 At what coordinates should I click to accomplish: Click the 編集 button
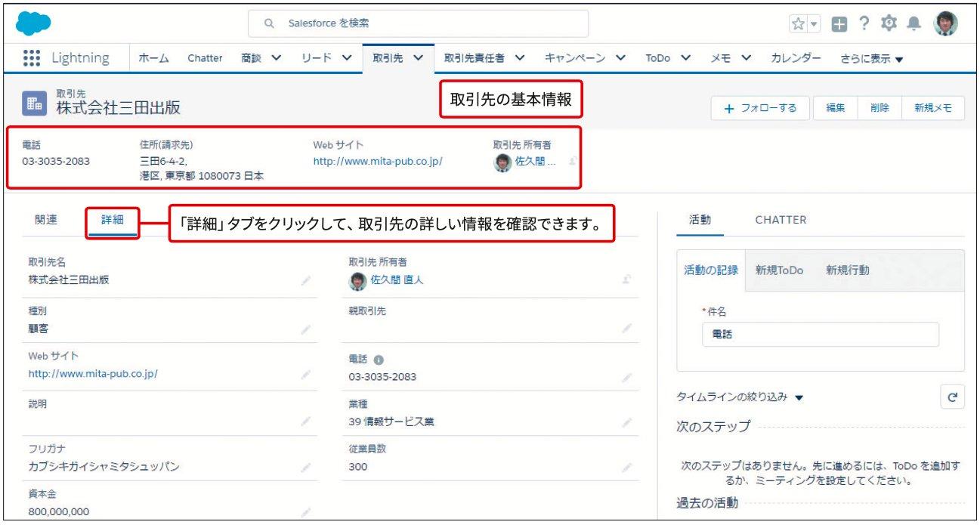(835, 108)
